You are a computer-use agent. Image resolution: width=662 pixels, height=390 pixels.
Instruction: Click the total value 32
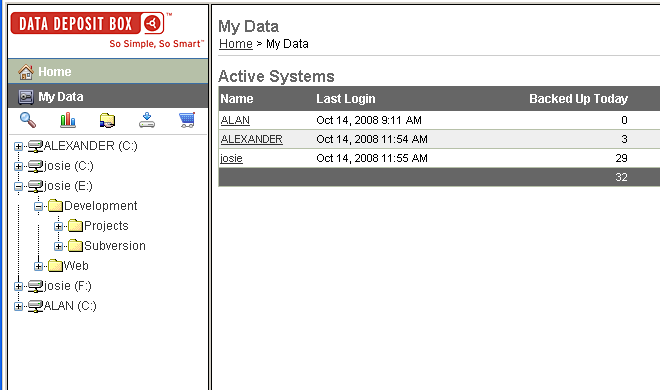tap(621, 177)
